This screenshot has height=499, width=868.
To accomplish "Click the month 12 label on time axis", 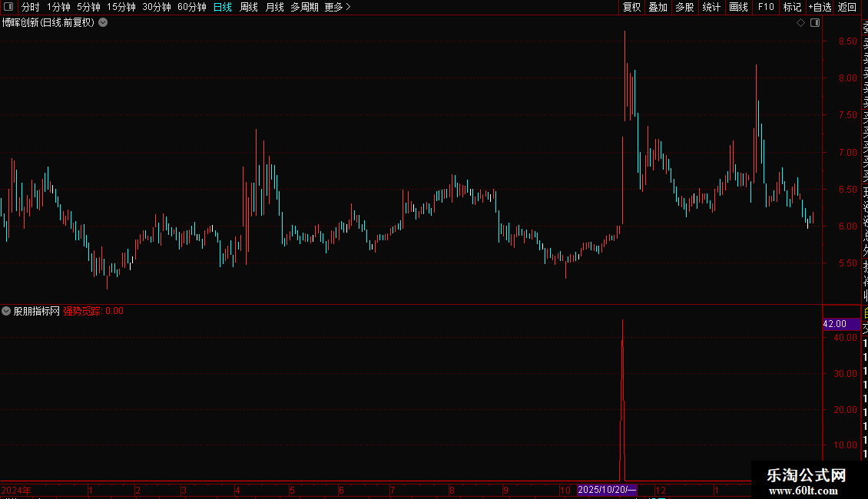I will 661,490.
